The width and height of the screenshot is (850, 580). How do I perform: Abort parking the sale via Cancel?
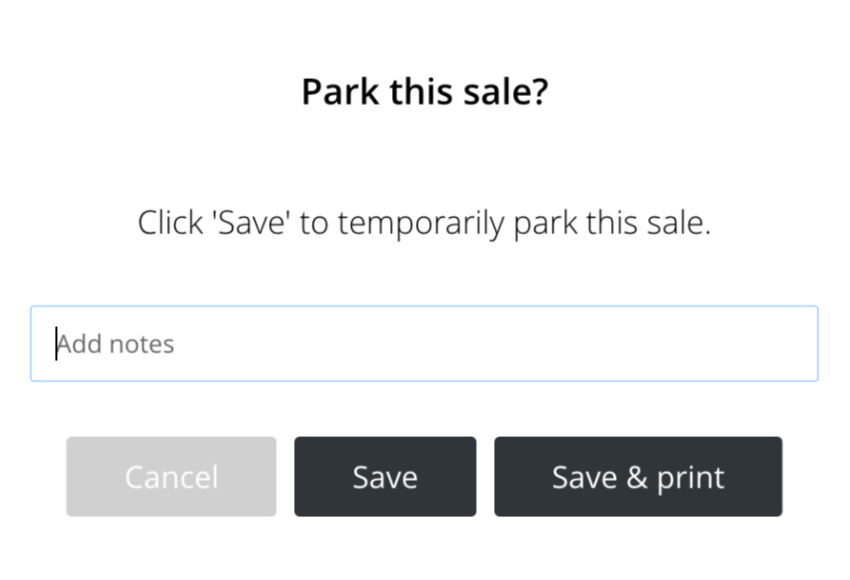coord(171,476)
